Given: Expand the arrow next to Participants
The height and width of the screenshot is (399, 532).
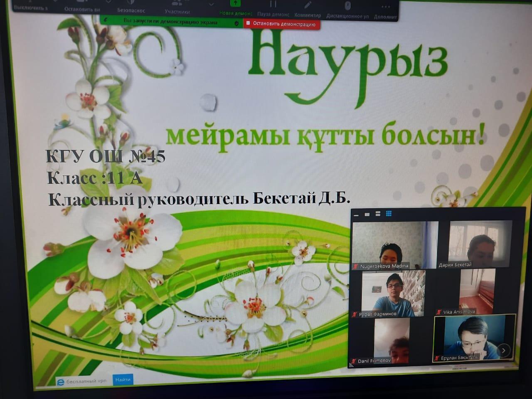Looking at the screenshot, I should point(211,5).
